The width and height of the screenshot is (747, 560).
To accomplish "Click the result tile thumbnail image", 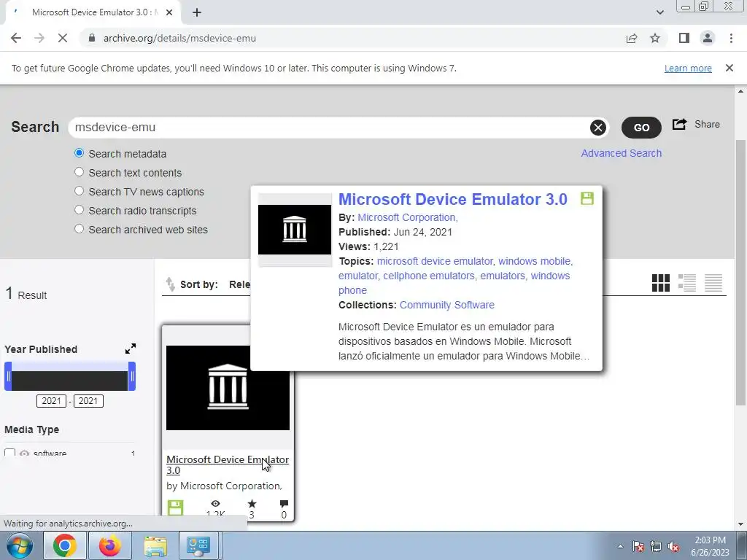I will click(228, 388).
